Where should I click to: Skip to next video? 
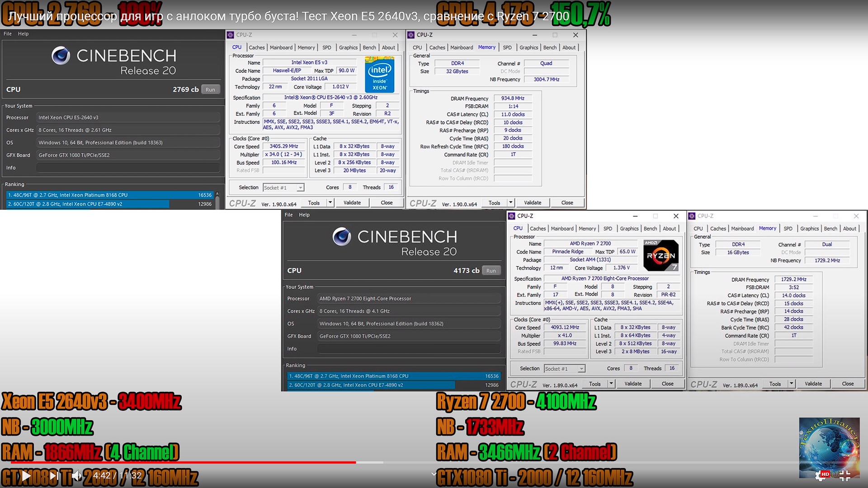[x=53, y=475]
